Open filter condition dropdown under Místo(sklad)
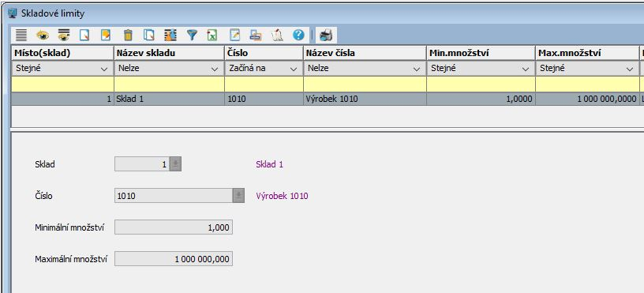 click(x=104, y=69)
